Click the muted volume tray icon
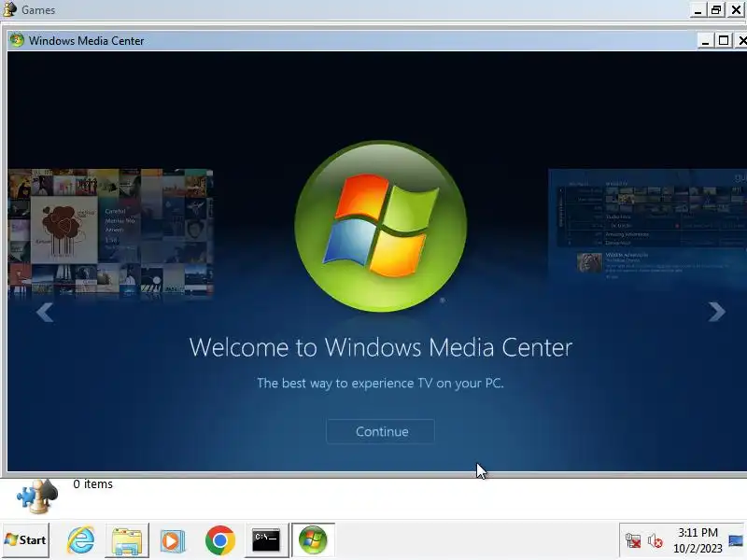Image resolution: width=747 pixels, height=560 pixels. click(x=655, y=540)
